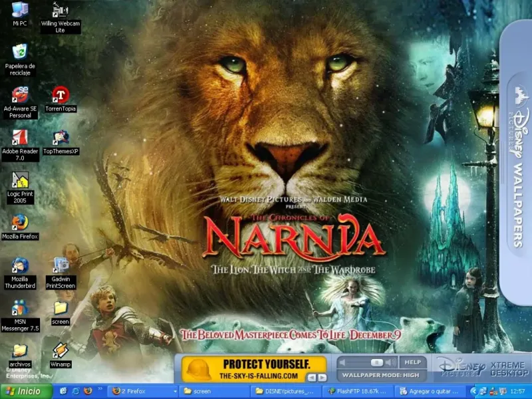Open TopThemesXP shortcut
The width and height of the screenshot is (532, 399).
61,142
